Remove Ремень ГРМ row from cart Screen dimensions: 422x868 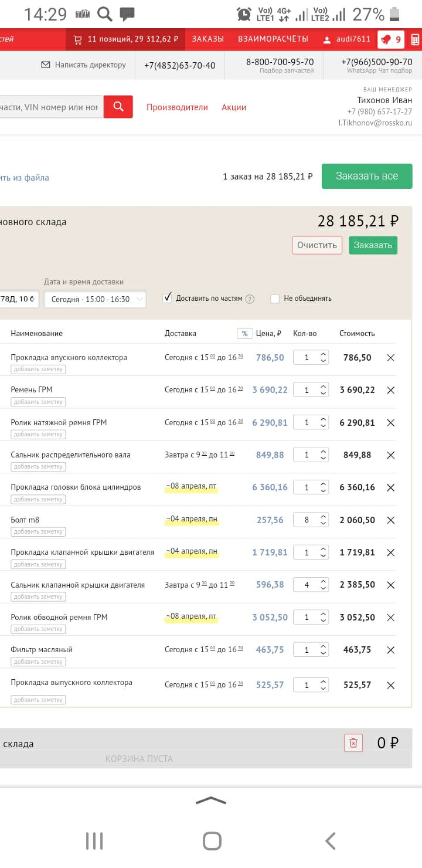coord(391,390)
